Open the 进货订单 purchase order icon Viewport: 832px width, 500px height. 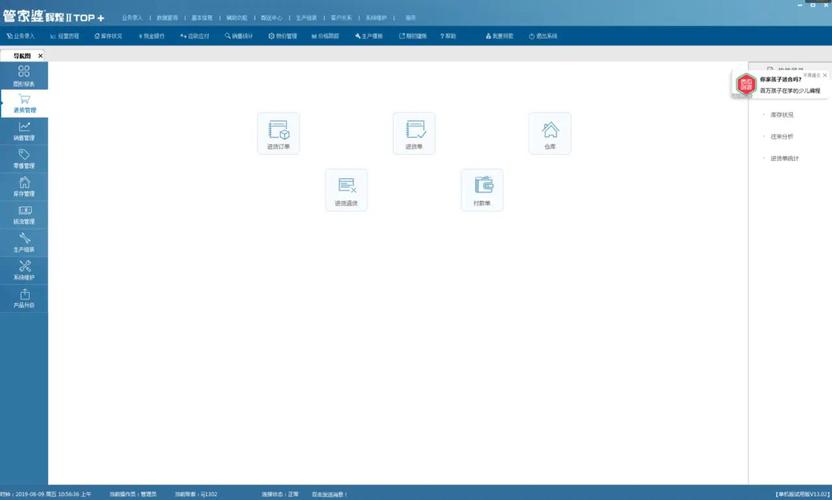(x=279, y=134)
